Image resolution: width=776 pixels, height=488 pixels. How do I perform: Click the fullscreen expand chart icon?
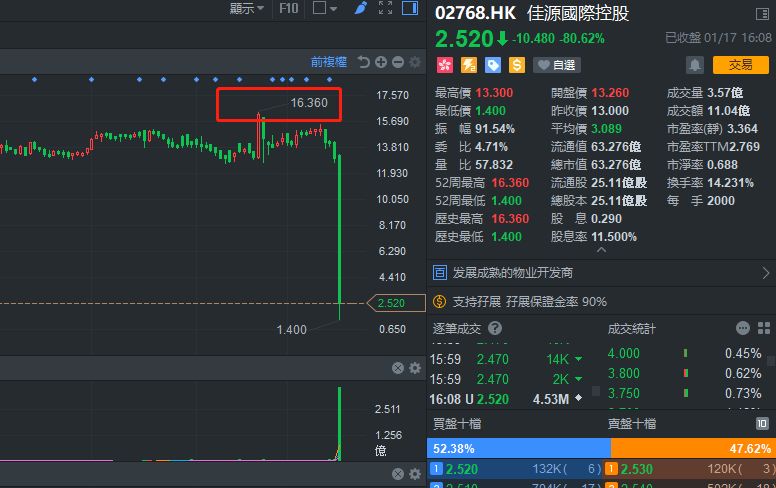pyautogui.click(x=386, y=9)
